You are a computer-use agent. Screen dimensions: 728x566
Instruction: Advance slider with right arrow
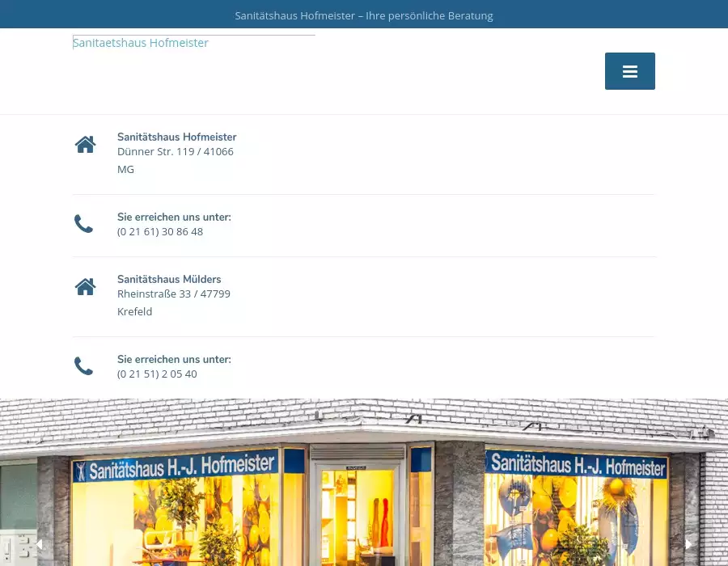point(688,544)
